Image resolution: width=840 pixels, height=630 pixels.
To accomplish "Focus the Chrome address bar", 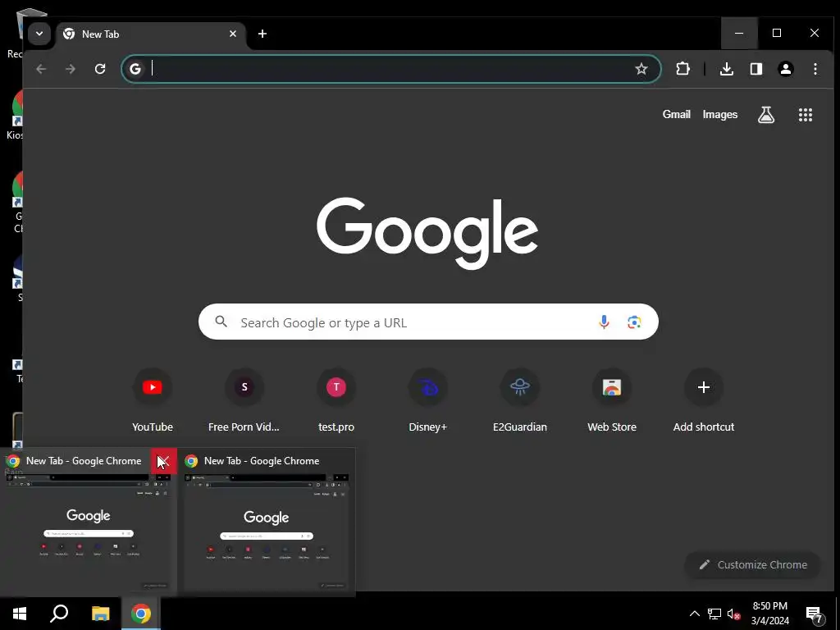I will [x=391, y=69].
